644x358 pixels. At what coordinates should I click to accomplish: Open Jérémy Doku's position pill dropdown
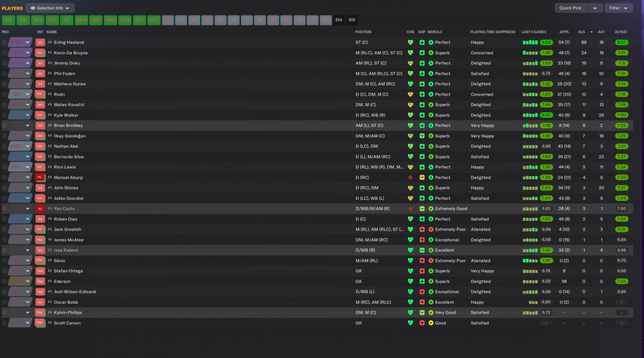point(21,63)
